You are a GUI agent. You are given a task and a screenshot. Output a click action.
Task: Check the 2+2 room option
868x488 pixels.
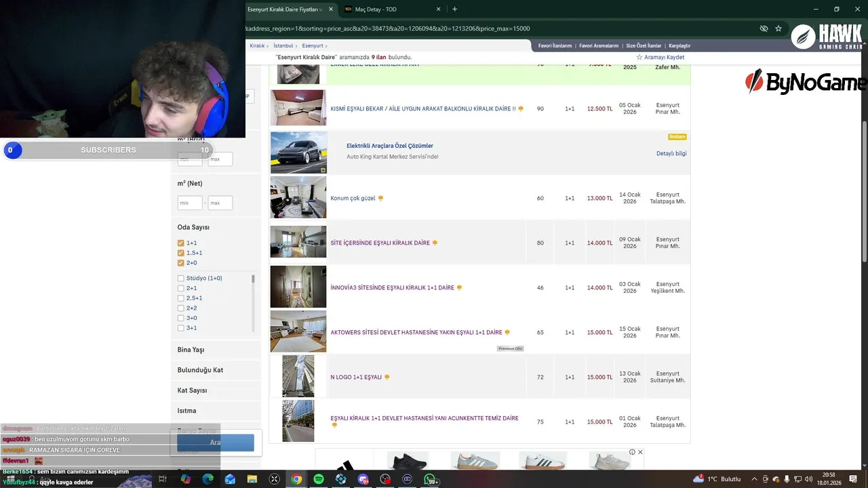[181, 308]
